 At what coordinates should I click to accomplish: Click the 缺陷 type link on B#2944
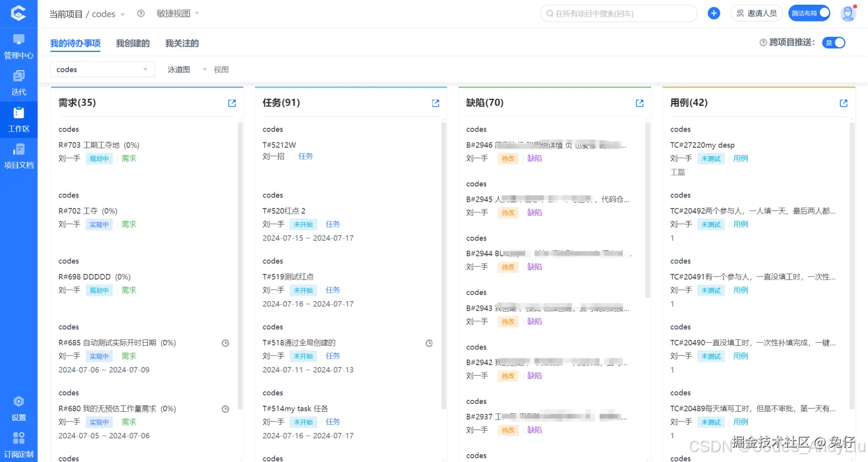click(534, 267)
